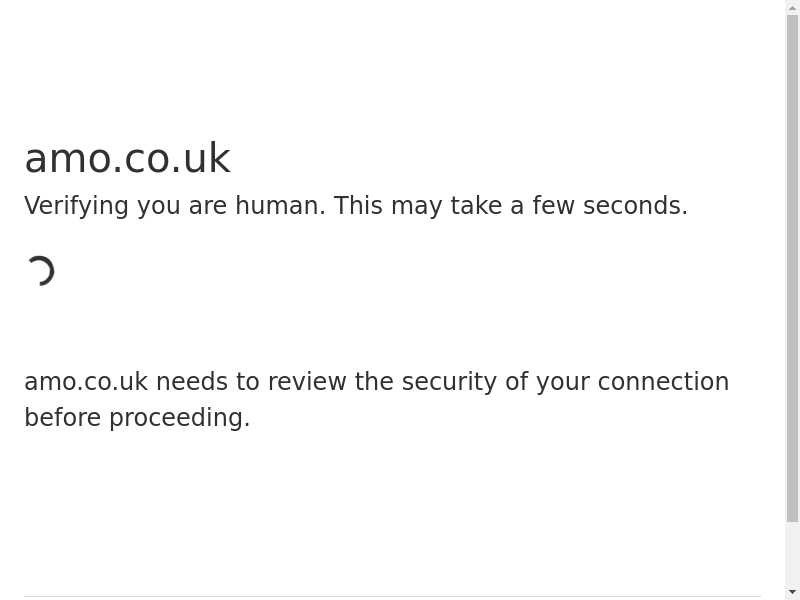This screenshot has width=800, height=600.
Task: Click the word "human" in the subtitle
Action: point(280,206)
